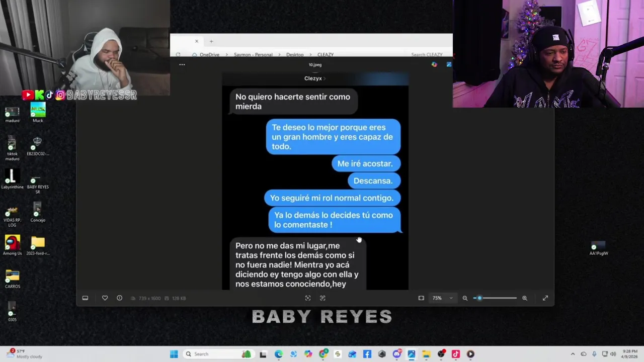Select CLEAZY folder in the breadcrumb
Screen dimensions: 644x362
click(326, 54)
